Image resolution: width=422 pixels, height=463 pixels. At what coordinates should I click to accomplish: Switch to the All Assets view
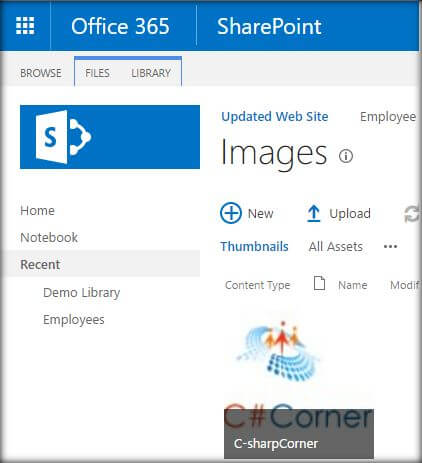pyautogui.click(x=336, y=247)
